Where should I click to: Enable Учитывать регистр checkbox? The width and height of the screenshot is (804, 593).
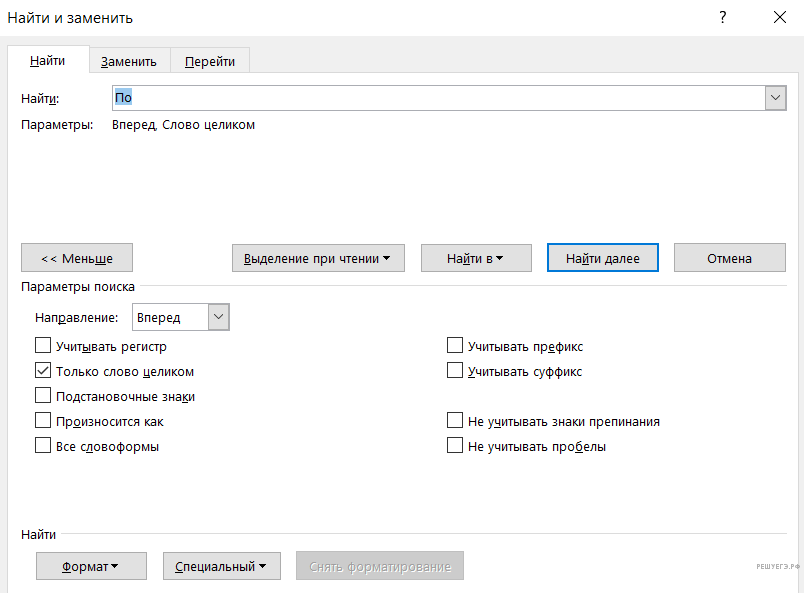pos(43,347)
